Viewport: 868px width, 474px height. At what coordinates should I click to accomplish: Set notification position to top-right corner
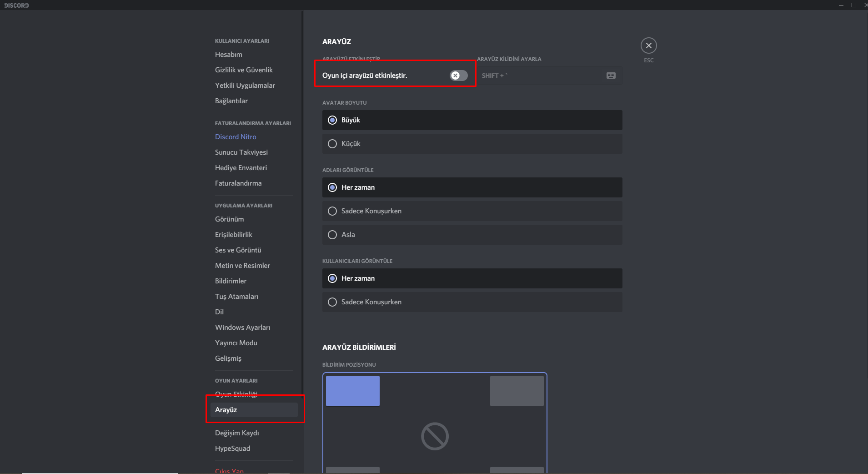click(517, 391)
